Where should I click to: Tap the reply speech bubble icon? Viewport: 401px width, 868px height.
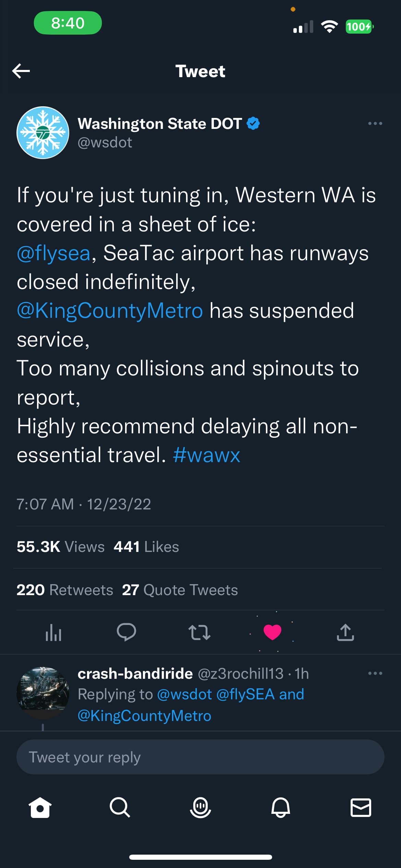coord(126,632)
